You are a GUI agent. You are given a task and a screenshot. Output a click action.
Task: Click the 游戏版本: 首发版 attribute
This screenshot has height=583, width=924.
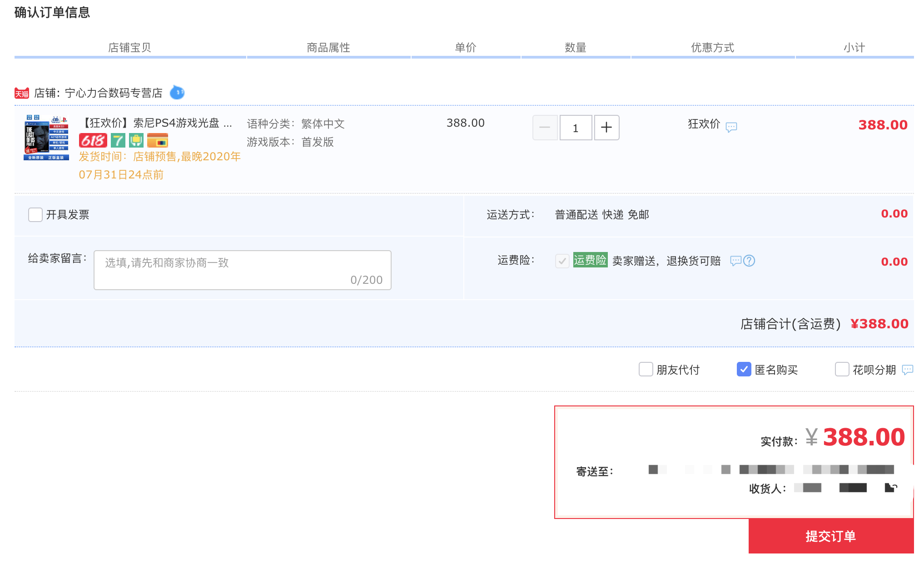pos(290,142)
